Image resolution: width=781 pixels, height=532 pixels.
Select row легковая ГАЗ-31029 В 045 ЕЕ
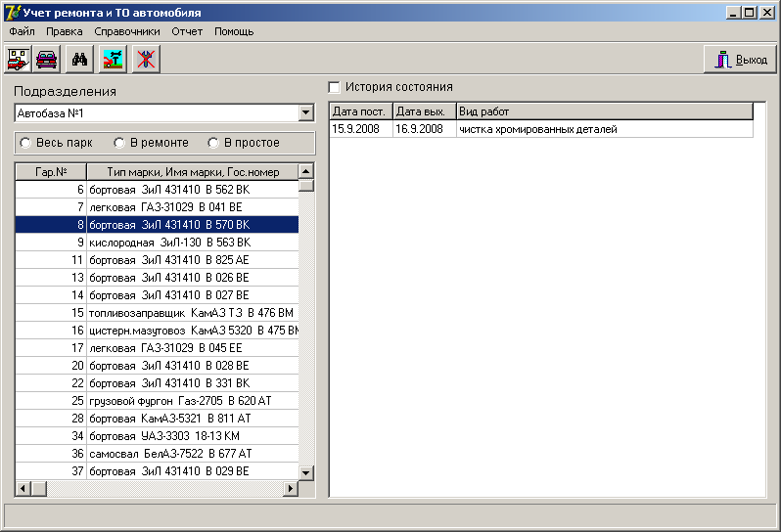click(157, 348)
